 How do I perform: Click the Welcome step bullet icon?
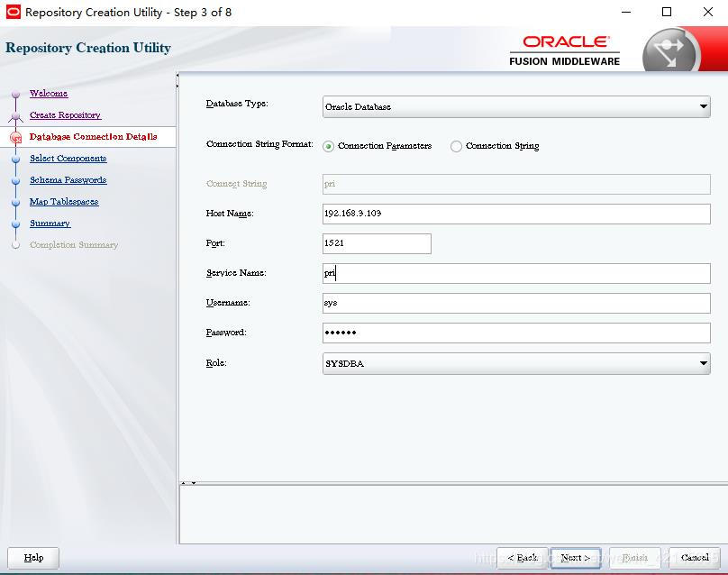click(16, 95)
